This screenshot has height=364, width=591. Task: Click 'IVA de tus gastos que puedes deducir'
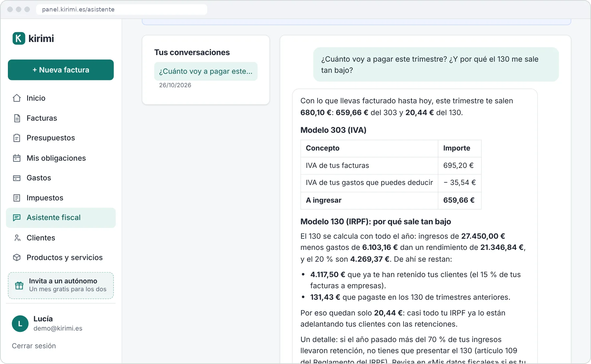pyautogui.click(x=369, y=183)
